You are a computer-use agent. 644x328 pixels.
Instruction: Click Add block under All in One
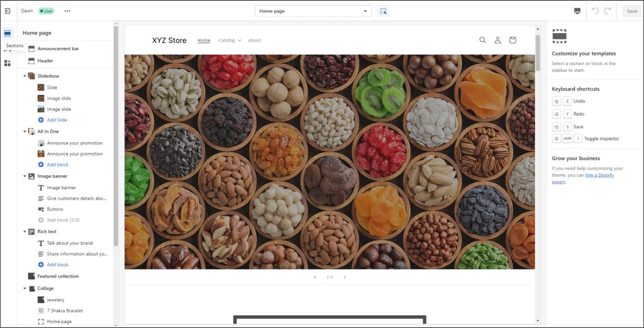tap(58, 165)
